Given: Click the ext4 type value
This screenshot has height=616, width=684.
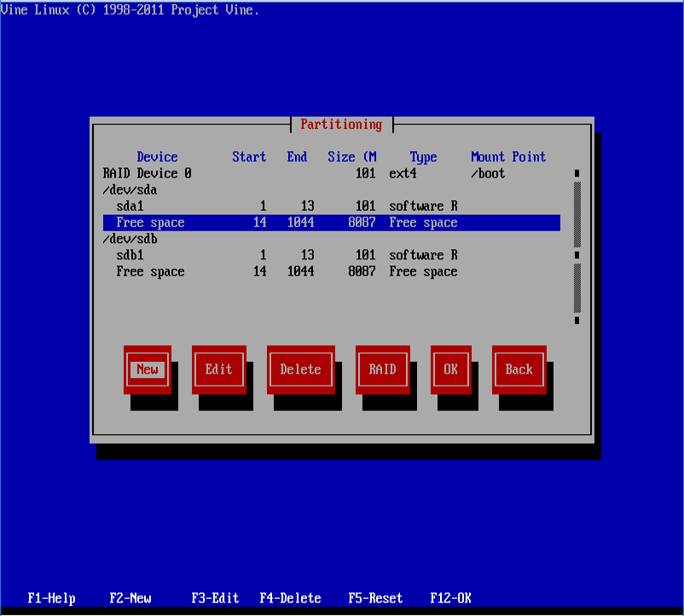Looking at the screenshot, I should click(x=403, y=174).
